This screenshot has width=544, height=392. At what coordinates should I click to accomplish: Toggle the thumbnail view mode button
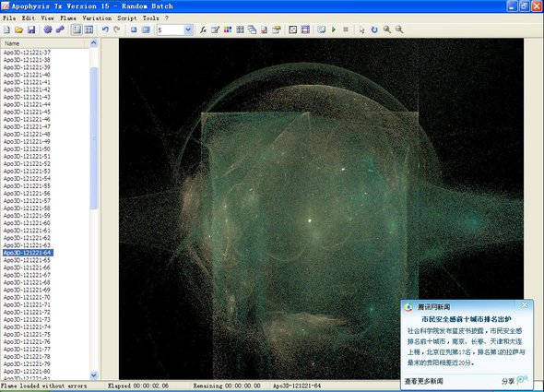tap(89, 30)
